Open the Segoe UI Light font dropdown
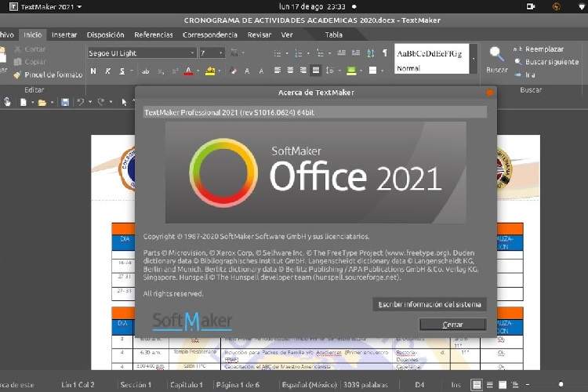The image size is (588, 392). (x=191, y=53)
